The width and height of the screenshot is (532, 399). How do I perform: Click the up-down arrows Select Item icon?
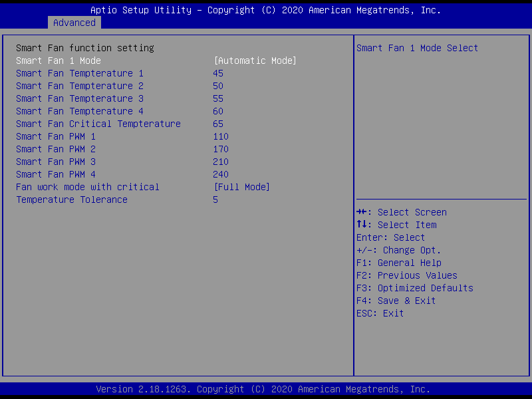coord(362,225)
